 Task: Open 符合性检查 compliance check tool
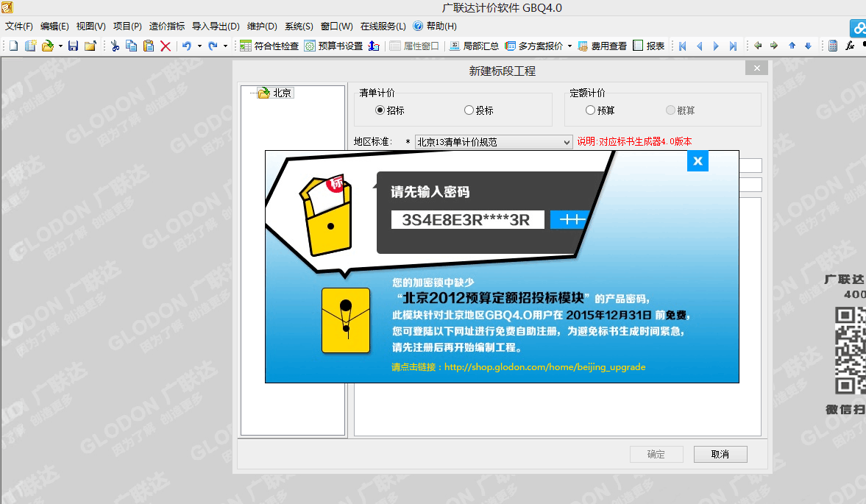[269, 46]
